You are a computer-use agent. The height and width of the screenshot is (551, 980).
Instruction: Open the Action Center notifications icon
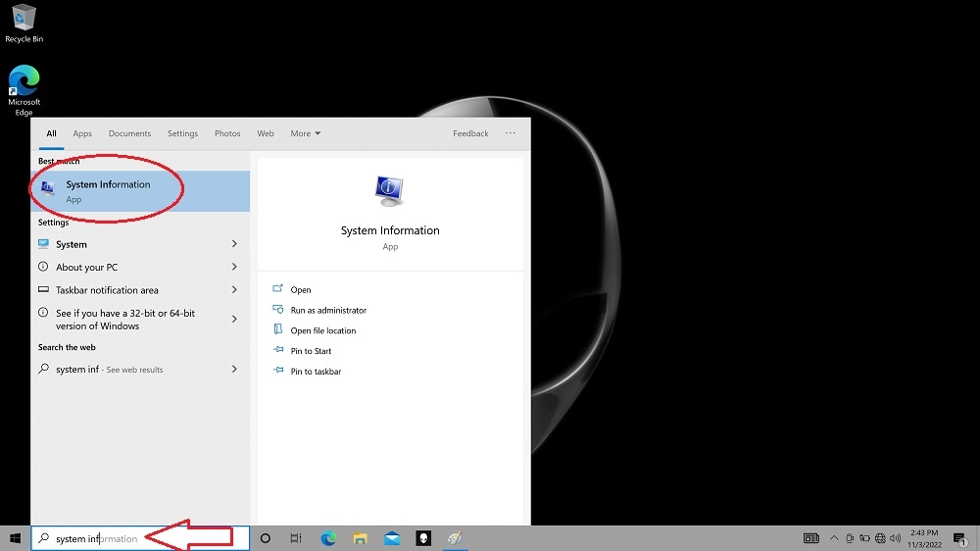[960, 538]
